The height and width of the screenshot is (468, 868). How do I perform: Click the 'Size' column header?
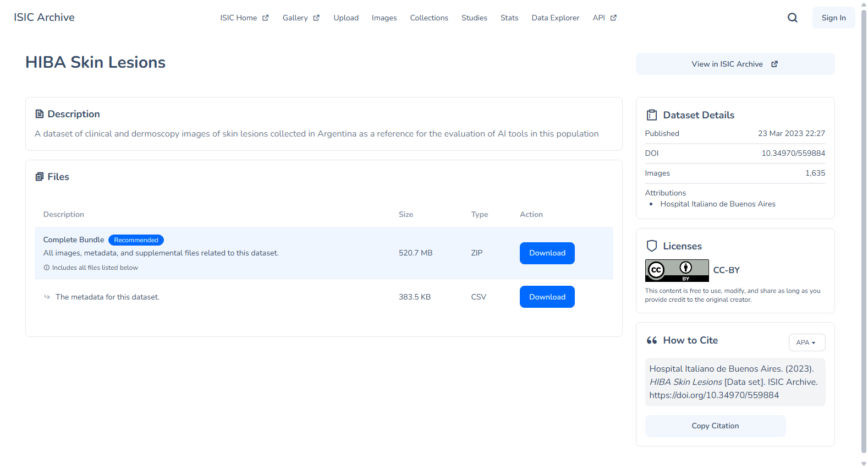[406, 214]
